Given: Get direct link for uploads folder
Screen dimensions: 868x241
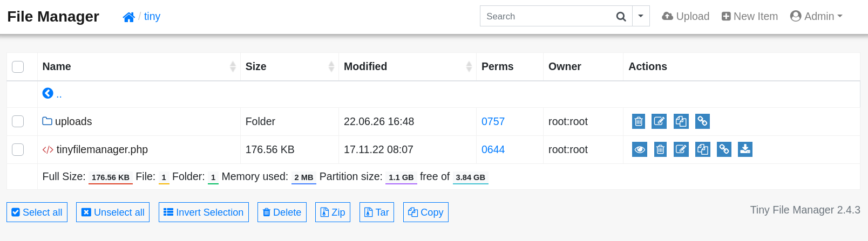Looking at the screenshot, I should click(702, 121).
